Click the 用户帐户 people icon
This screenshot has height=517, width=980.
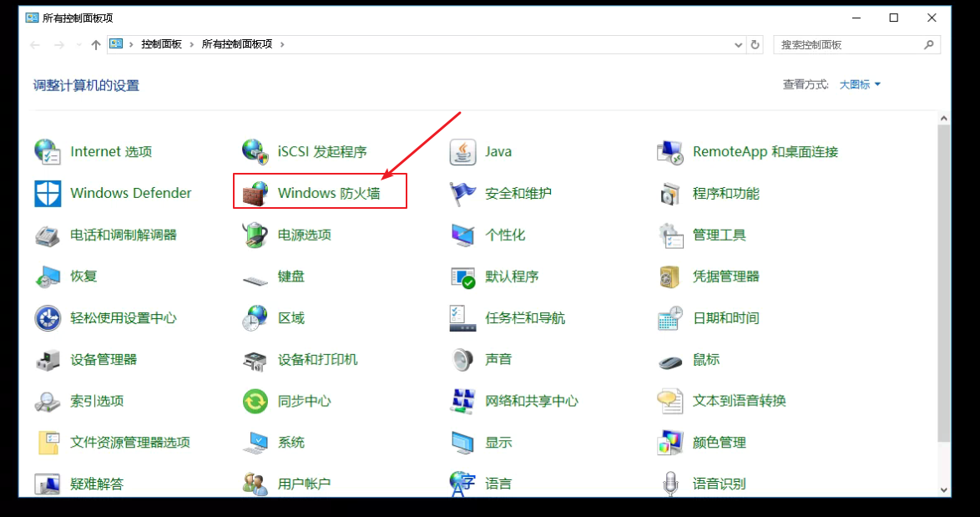click(255, 484)
